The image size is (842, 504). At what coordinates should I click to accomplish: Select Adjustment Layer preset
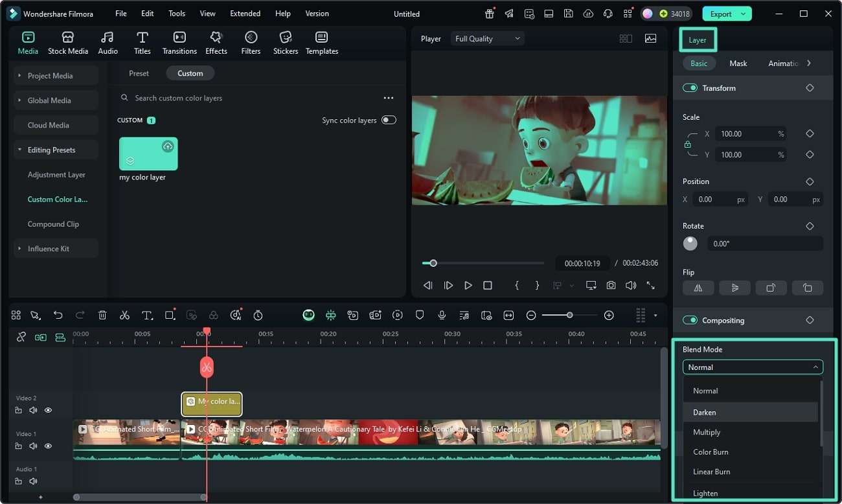pyautogui.click(x=56, y=175)
